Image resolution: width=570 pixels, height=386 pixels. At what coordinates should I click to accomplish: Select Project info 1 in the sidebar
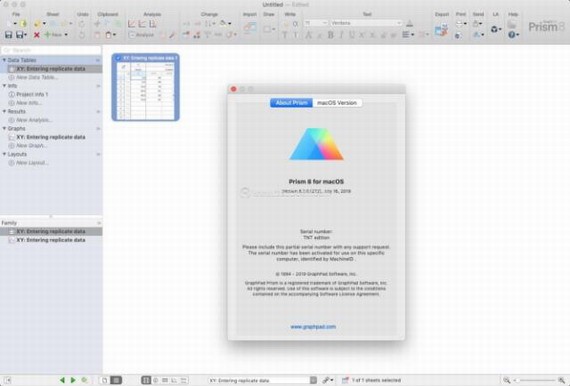coord(32,94)
